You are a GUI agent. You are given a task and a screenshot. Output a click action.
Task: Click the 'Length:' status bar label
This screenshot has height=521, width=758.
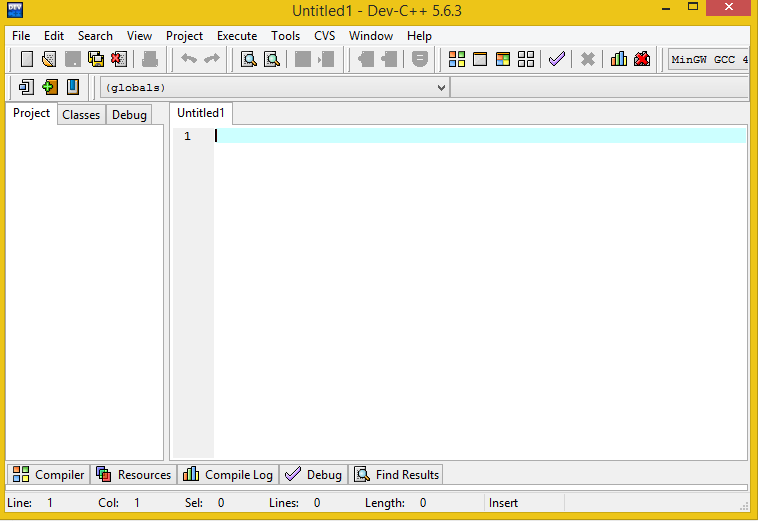[385, 503]
